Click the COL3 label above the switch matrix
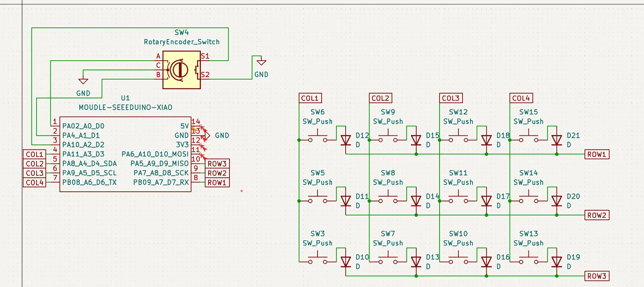The image size is (644, 287). [451, 98]
